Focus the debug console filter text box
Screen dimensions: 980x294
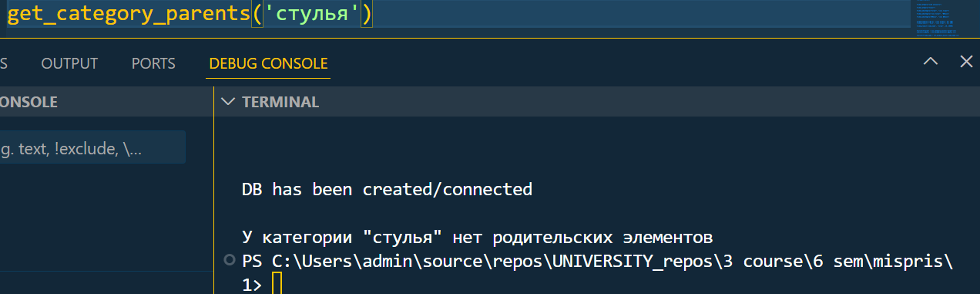[x=92, y=150]
